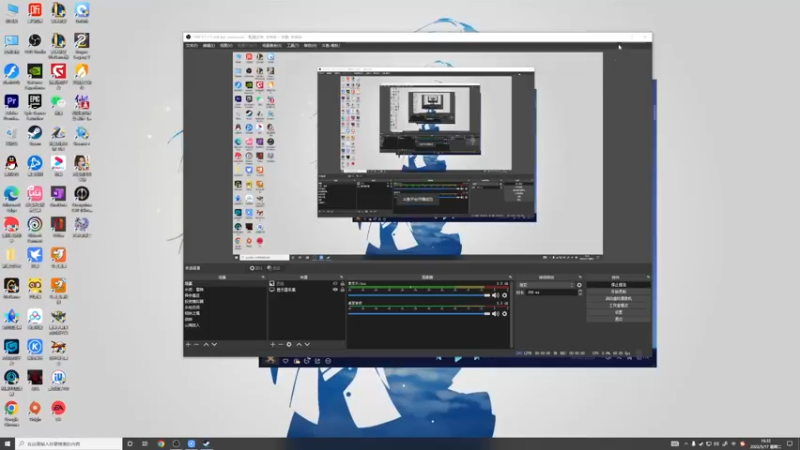Select the Adobe Premiere Pro desktop icon
The image size is (800, 450).
(x=11, y=106)
